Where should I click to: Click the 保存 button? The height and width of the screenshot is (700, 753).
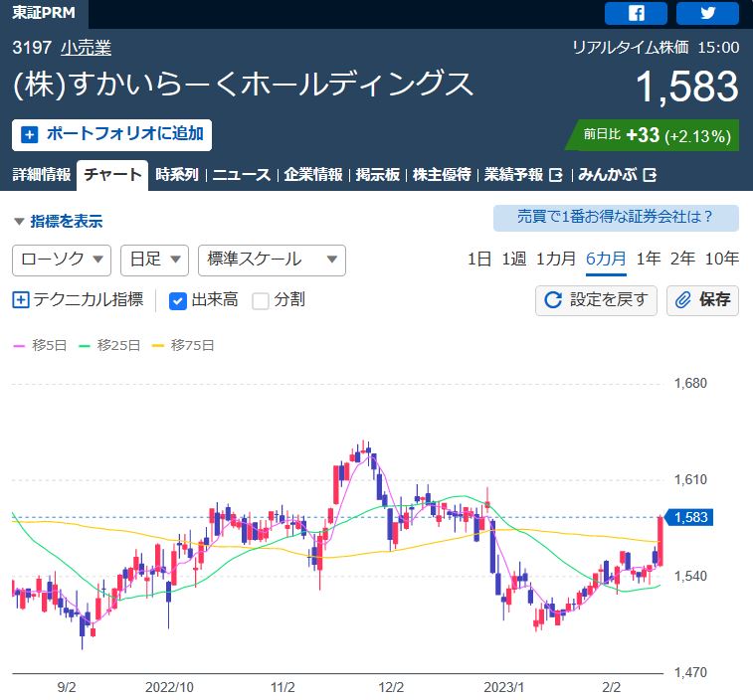point(702,300)
